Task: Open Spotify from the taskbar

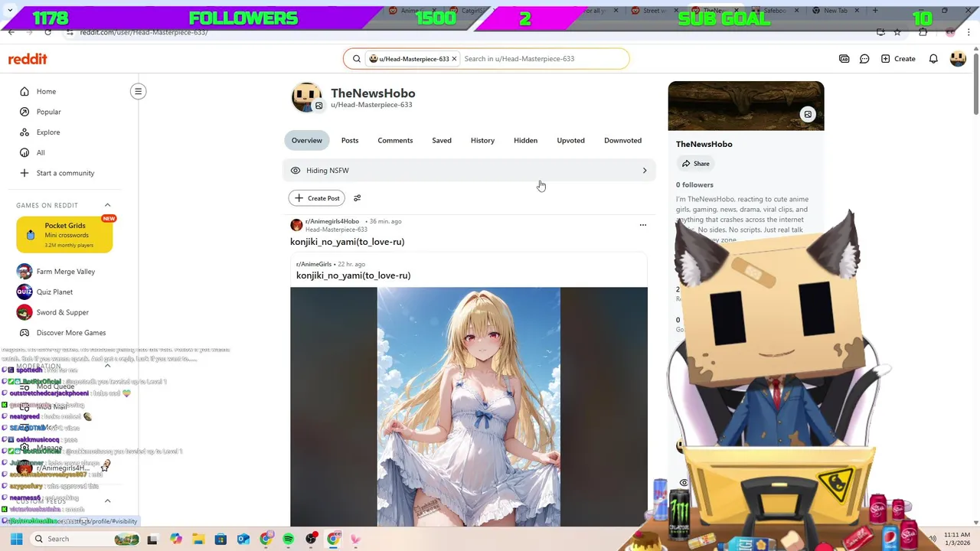Action: point(288,539)
